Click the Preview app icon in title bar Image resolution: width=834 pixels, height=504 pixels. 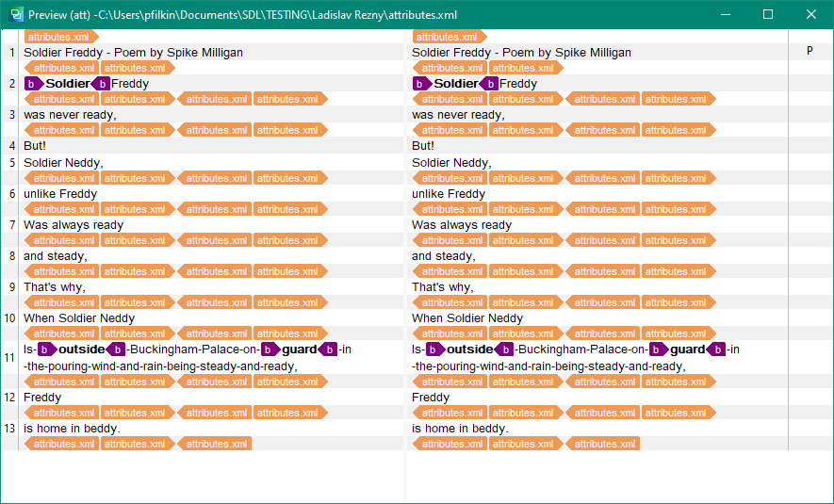16,14
